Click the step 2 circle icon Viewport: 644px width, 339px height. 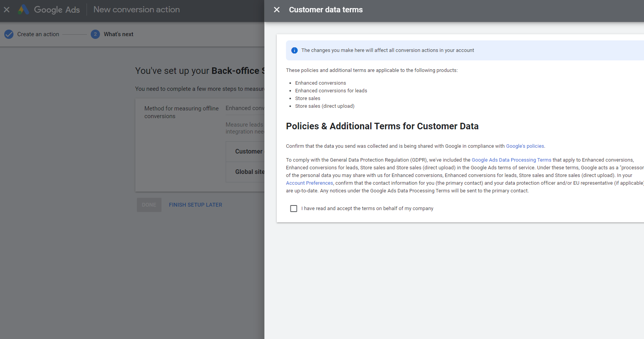95,34
